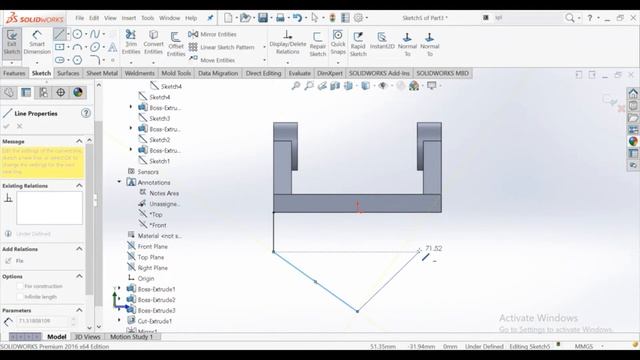The height and width of the screenshot is (360, 640).
Task: Switch to the Sheet Metal tab
Action: tap(102, 73)
